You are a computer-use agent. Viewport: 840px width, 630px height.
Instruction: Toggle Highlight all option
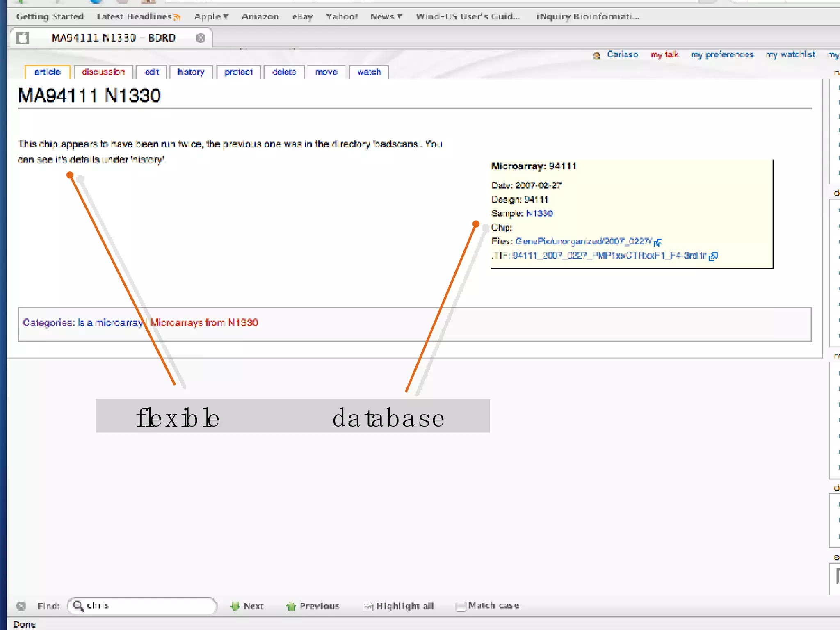399,606
